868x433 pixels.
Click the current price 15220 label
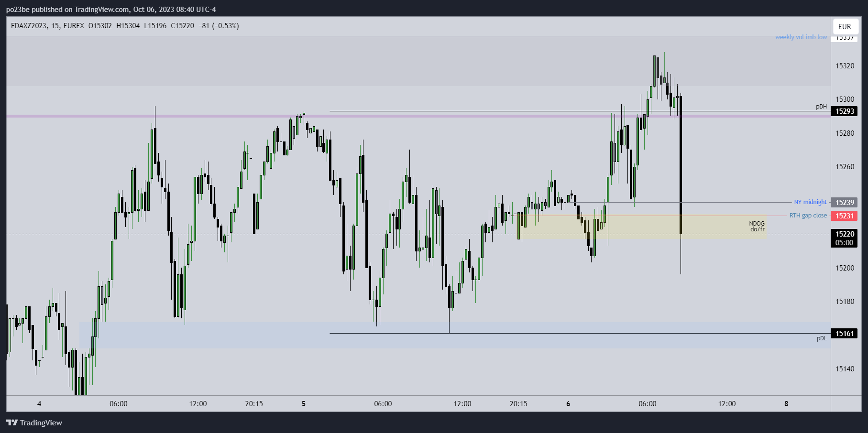tap(844, 234)
